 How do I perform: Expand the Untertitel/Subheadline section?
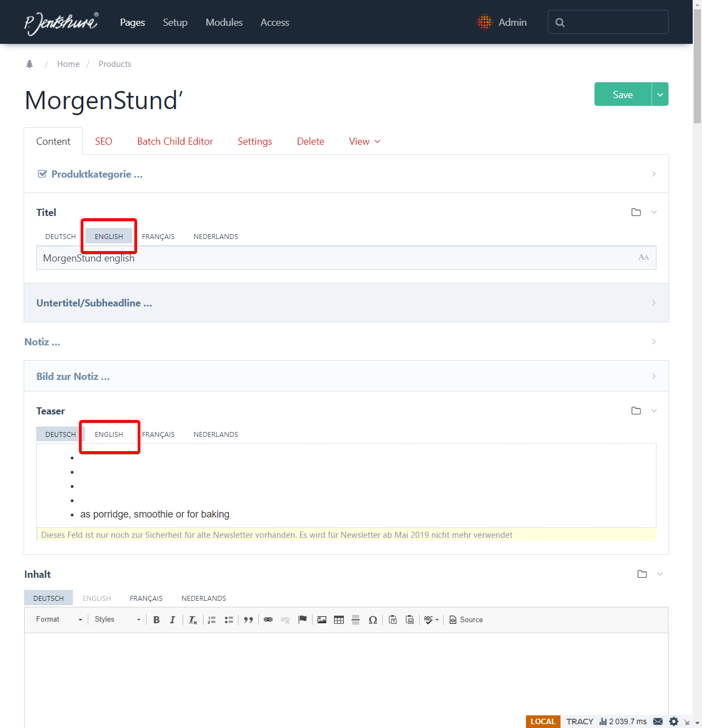point(346,303)
